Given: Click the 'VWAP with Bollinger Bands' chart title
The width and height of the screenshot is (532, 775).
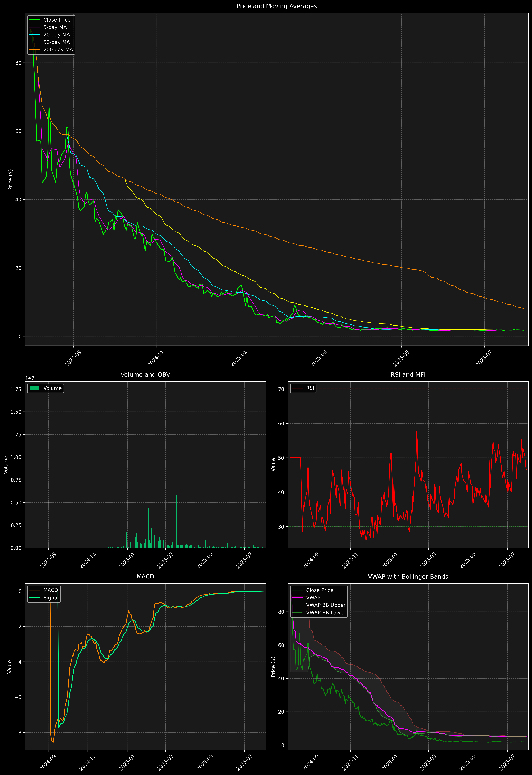Looking at the screenshot, I should 408,577.
